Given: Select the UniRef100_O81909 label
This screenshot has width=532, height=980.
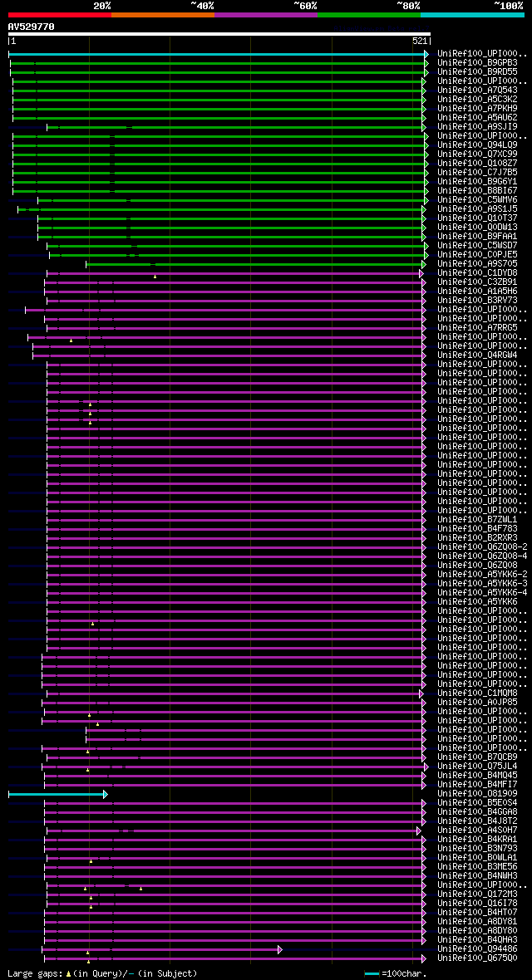Looking at the screenshot, I should coord(477,794).
